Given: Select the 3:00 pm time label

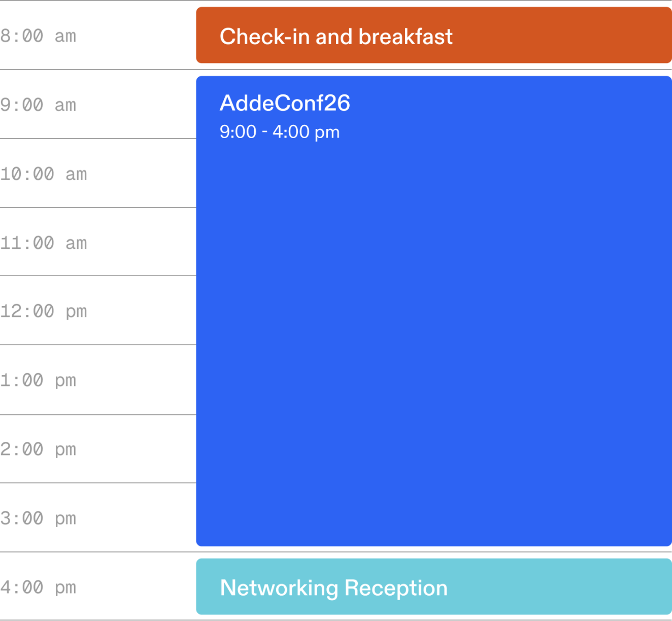Looking at the screenshot, I should (39, 518).
